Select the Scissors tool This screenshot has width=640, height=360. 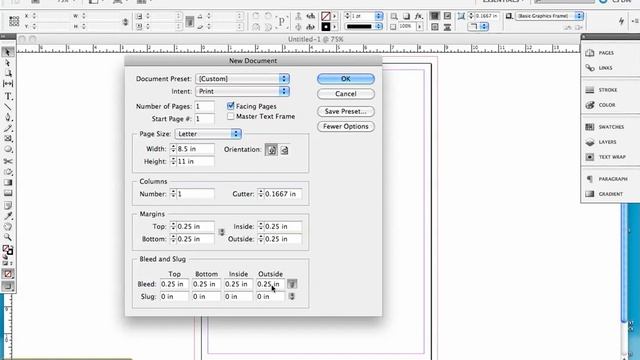(x=8, y=161)
